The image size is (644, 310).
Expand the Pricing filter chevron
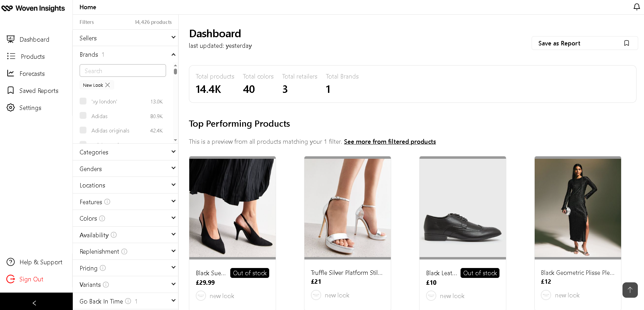point(174,267)
